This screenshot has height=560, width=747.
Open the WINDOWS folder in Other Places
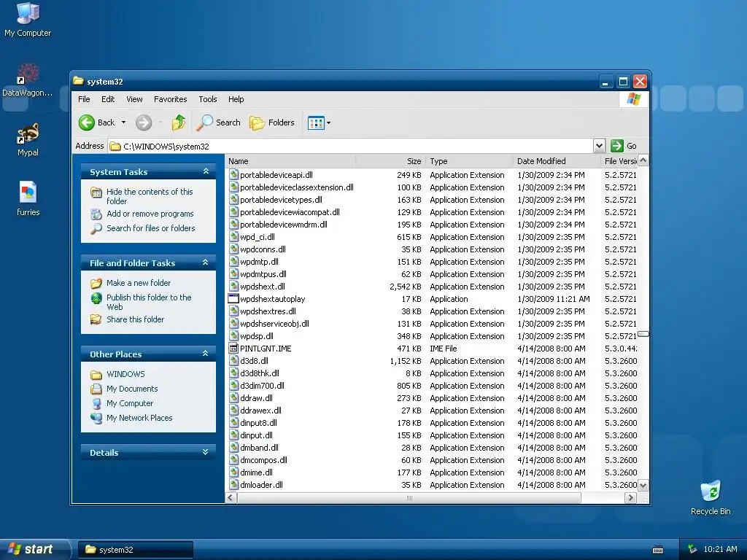125,374
